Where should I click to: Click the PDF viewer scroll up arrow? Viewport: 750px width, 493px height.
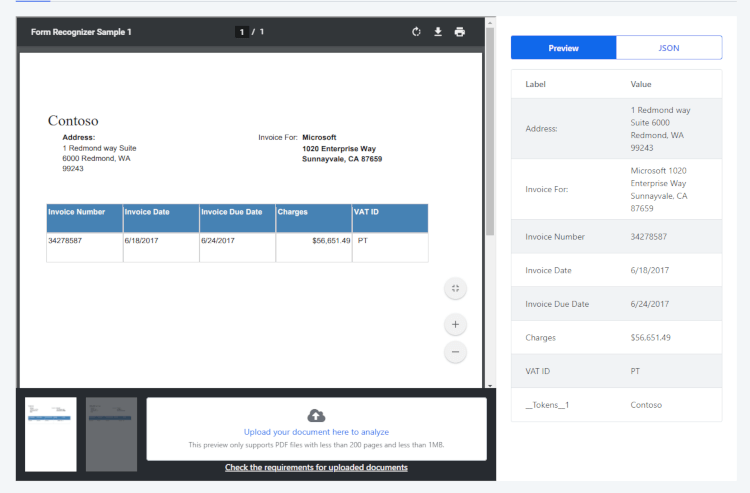490,22
